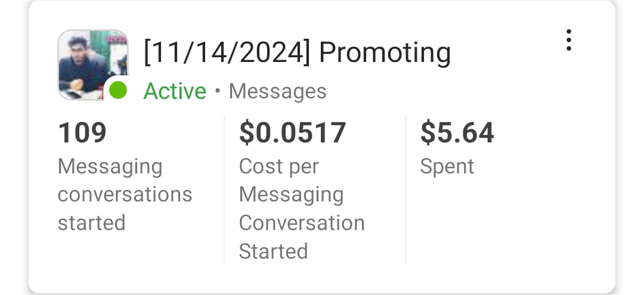644x295 pixels.
Task: Click the word started under conversations
Action: point(91,223)
